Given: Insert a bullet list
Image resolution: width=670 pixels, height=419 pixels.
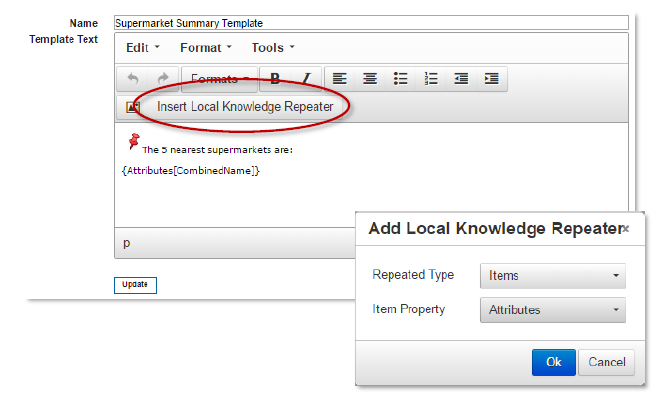Looking at the screenshot, I should click(x=400, y=79).
